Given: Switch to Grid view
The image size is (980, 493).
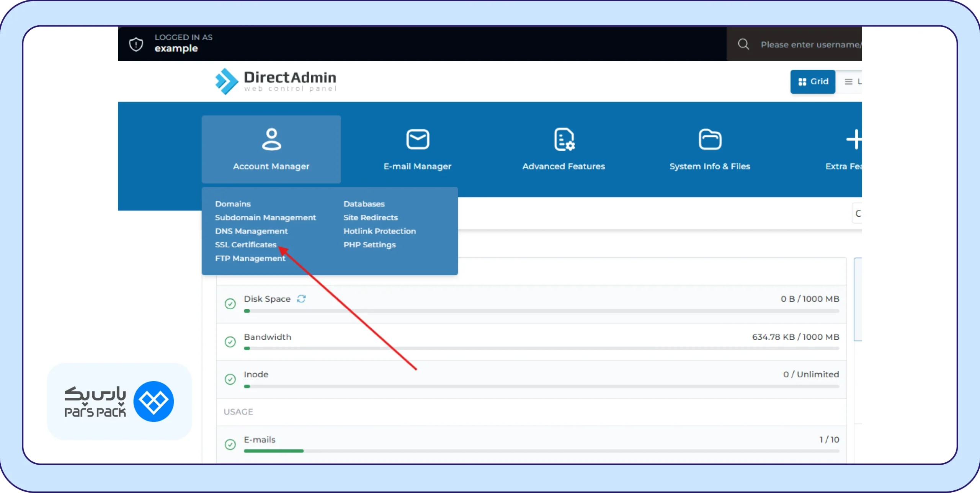Looking at the screenshot, I should [813, 82].
